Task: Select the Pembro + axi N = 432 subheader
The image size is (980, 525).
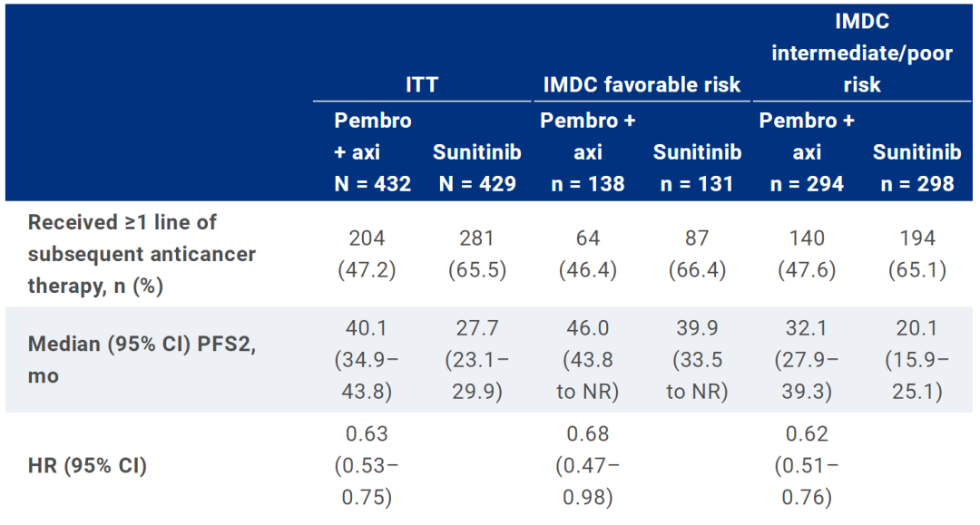Action: (x=373, y=152)
